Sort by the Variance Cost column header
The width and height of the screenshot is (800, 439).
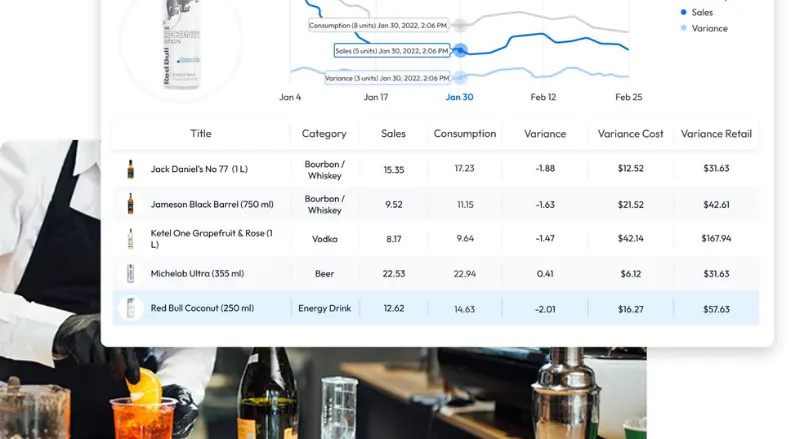click(x=631, y=134)
